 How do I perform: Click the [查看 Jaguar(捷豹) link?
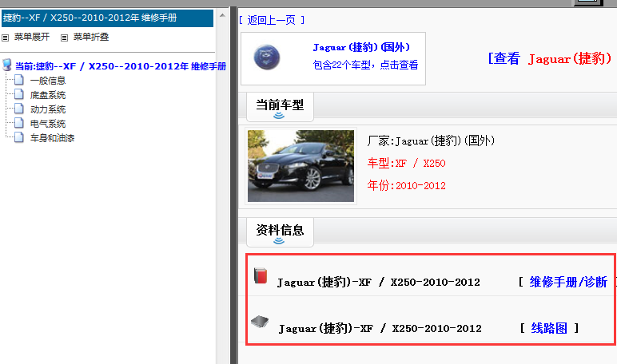550,58
